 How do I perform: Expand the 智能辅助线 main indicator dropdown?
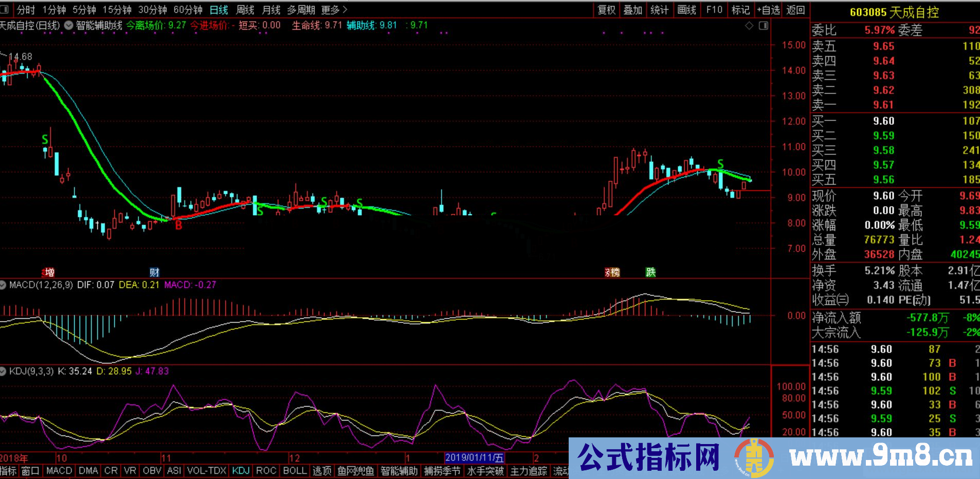(68, 25)
